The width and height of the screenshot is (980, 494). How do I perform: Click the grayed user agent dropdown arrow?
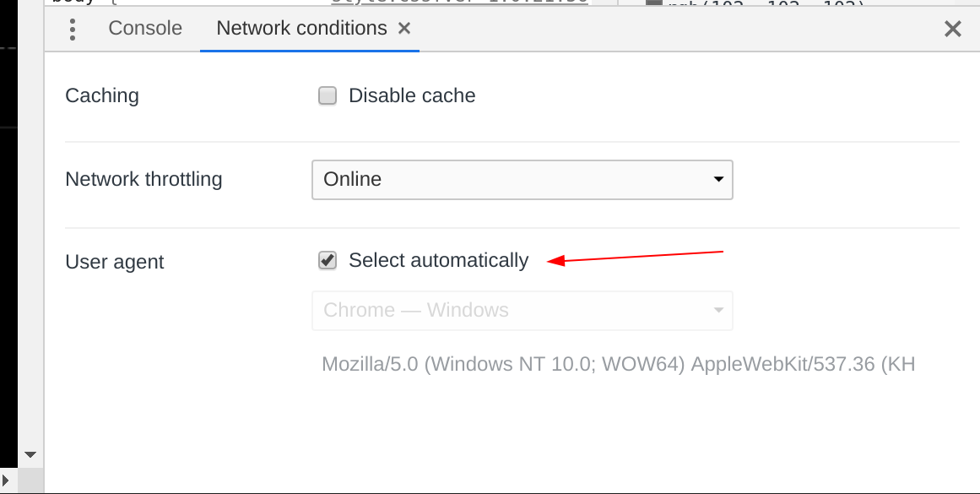[718, 310]
